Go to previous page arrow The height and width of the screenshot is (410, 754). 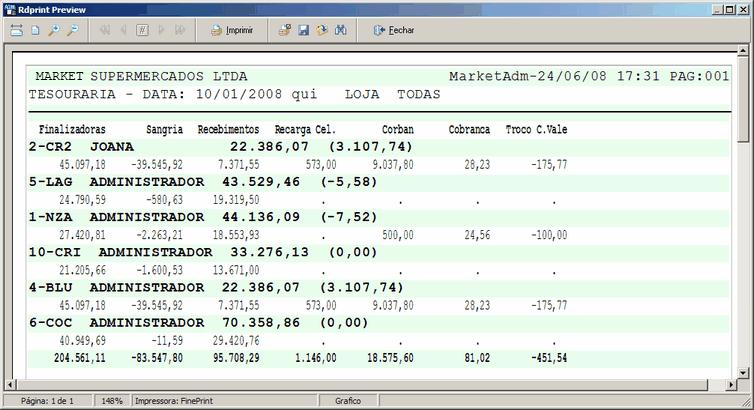coord(123,30)
